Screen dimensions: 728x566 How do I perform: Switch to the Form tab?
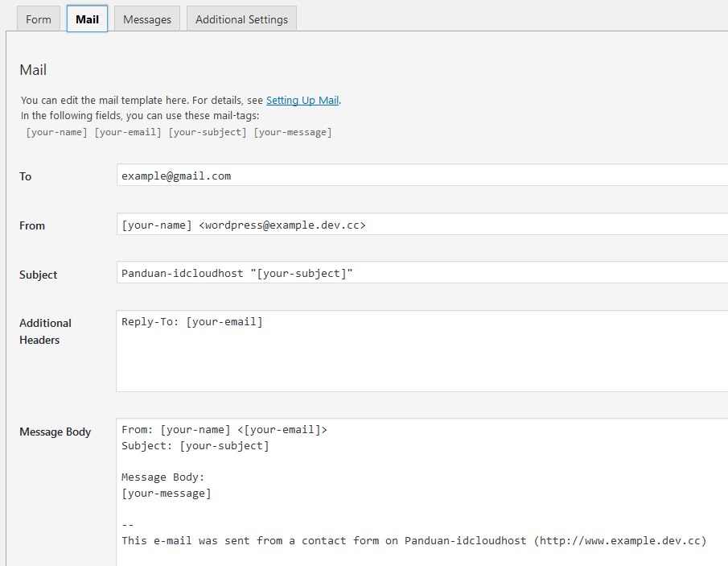38,18
